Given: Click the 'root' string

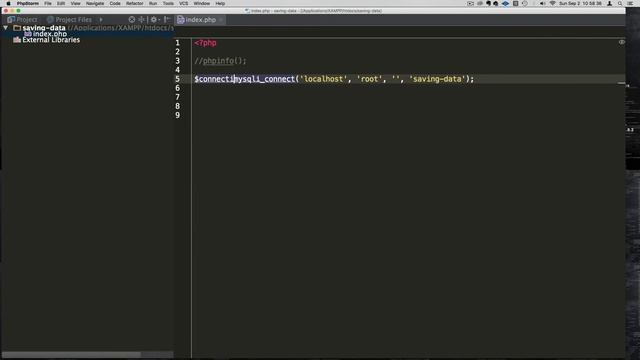Looking at the screenshot, I should click(370, 79).
